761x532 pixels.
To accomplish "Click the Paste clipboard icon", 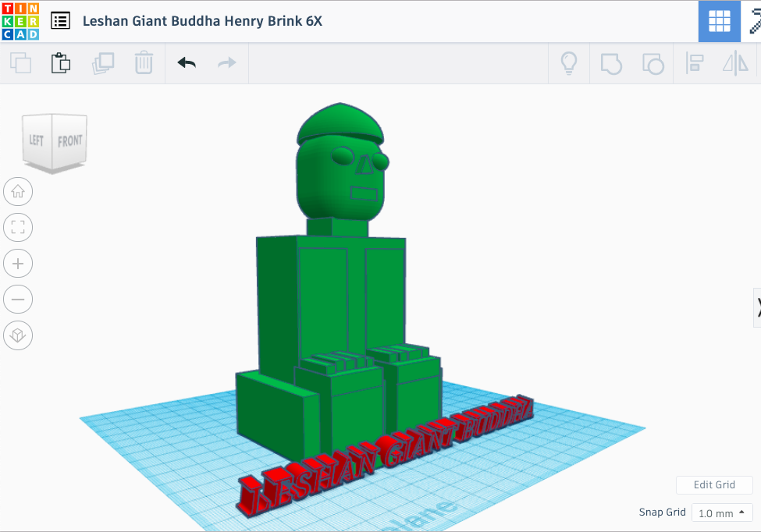I will 61,63.
